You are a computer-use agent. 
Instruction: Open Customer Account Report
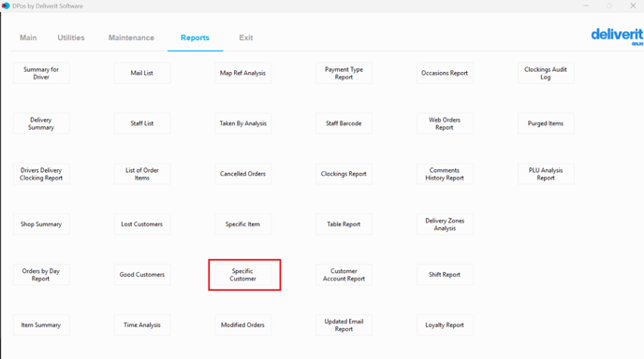tap(344, 275)
